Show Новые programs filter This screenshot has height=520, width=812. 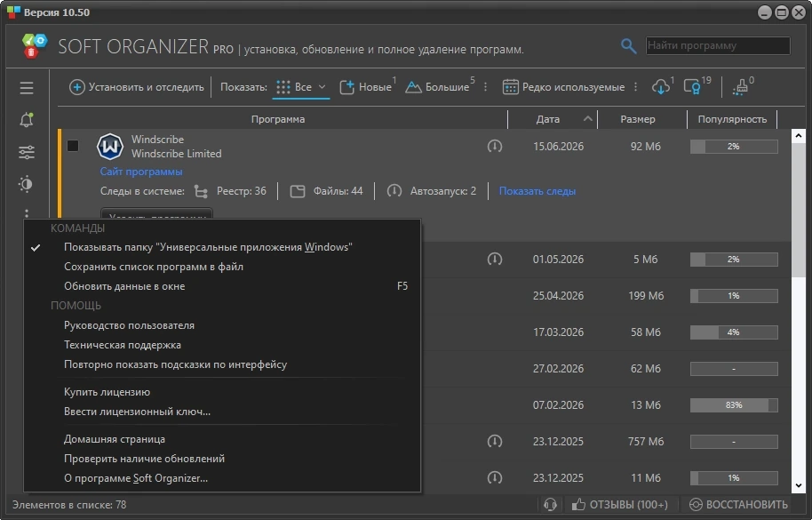(366, 87)
